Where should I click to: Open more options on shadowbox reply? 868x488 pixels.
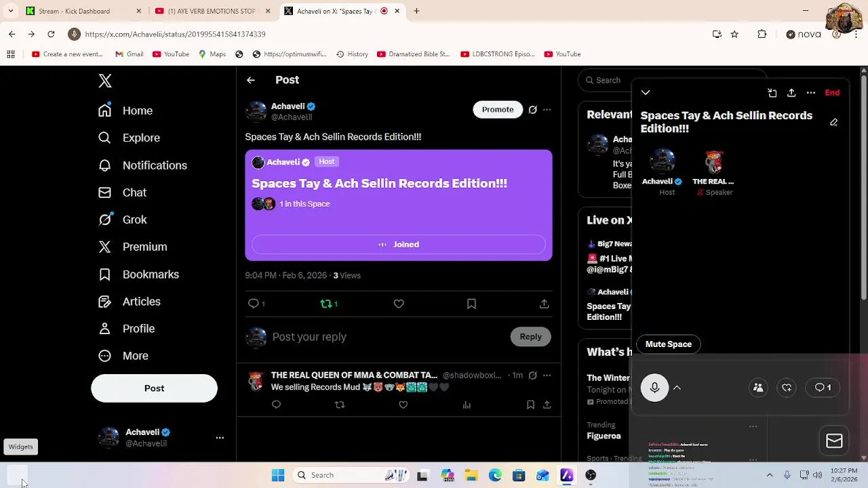click(x=547, y=375)
